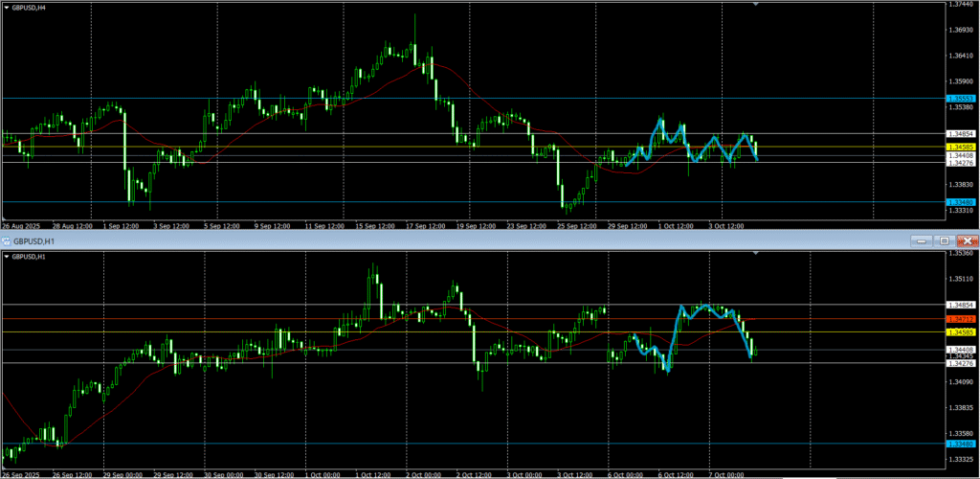980x479 pixels.
Task: Minimize the GBPUSD,H1 chart window
Action: click(x=922, y=241)
